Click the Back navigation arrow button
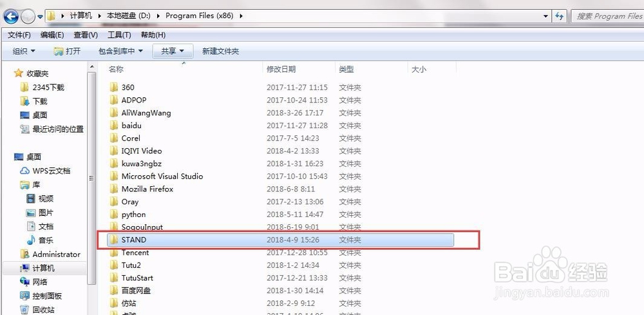The height and width of the screenshot is (315, 644). (11, 17)
